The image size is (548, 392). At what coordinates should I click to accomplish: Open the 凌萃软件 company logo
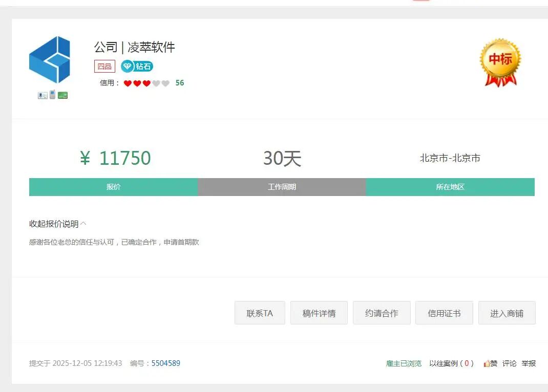pyautogui.click(x=50, y=60)
